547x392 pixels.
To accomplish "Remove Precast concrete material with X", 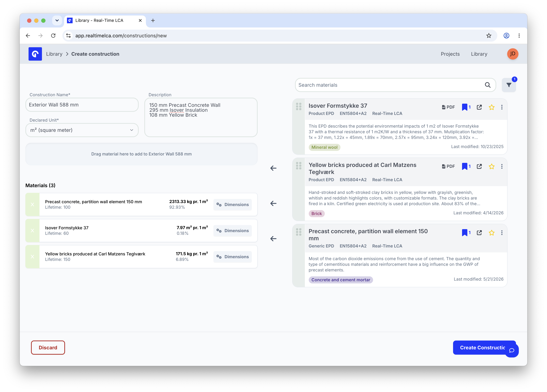I will tap(32, 204).
